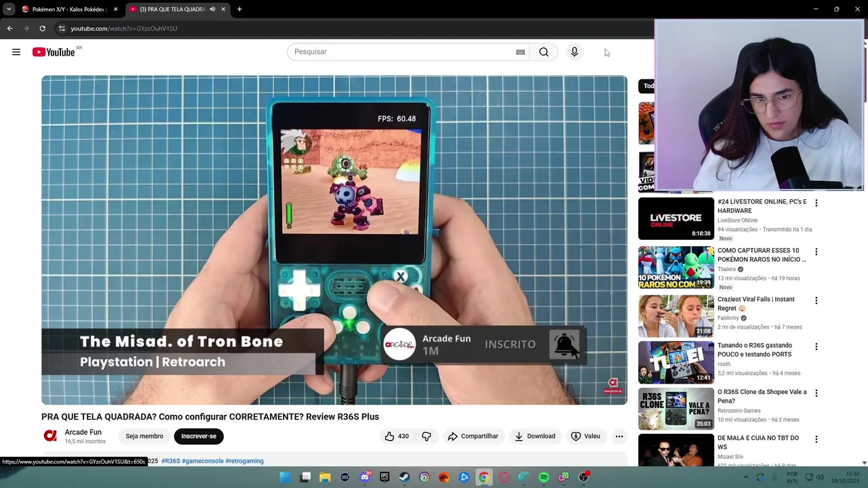The width and height of the screenshot is (868, 488).
Task: Open options for De Mala e Cuia video
Action: point(816,439)
